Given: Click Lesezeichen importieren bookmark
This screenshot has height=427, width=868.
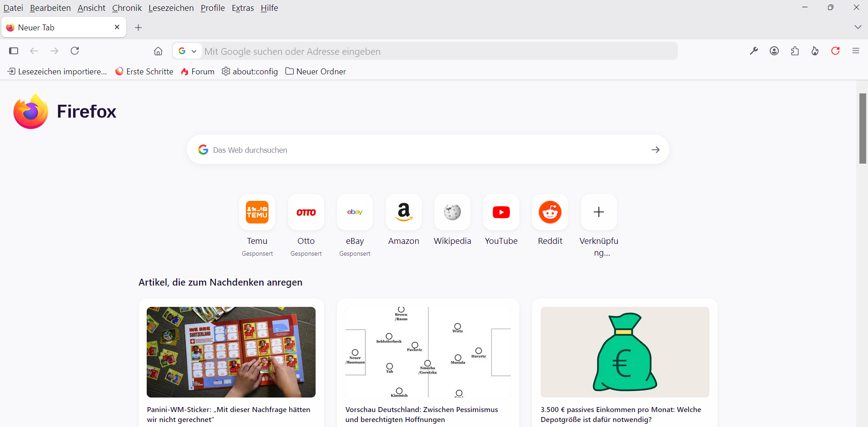Looking at the screenshot, I should click(x=57, y=71).
